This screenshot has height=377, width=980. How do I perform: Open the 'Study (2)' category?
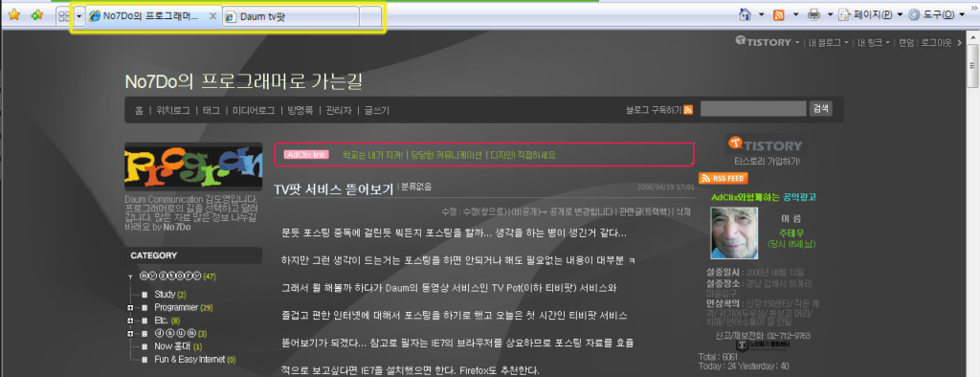pyautogui.click(x=170, y=294)
